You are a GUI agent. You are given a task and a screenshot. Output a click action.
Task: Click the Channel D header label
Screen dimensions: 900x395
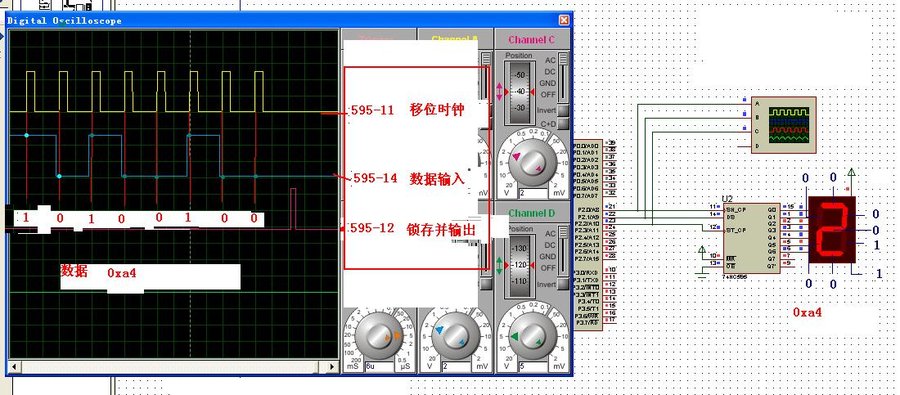532,213
